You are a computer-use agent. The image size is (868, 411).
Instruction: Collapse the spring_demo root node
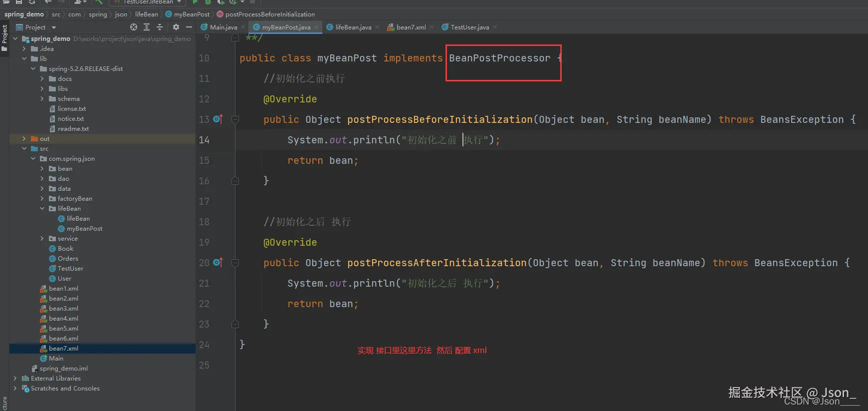tap(15, 38)
